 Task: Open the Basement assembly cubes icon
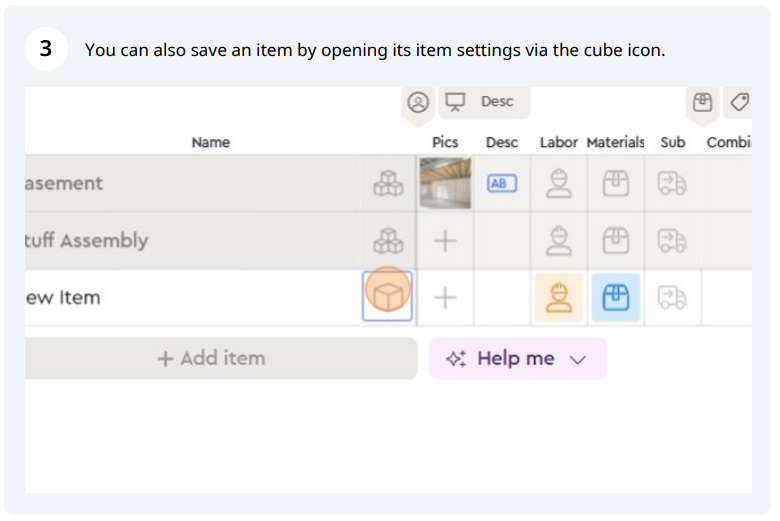[388, 184]
